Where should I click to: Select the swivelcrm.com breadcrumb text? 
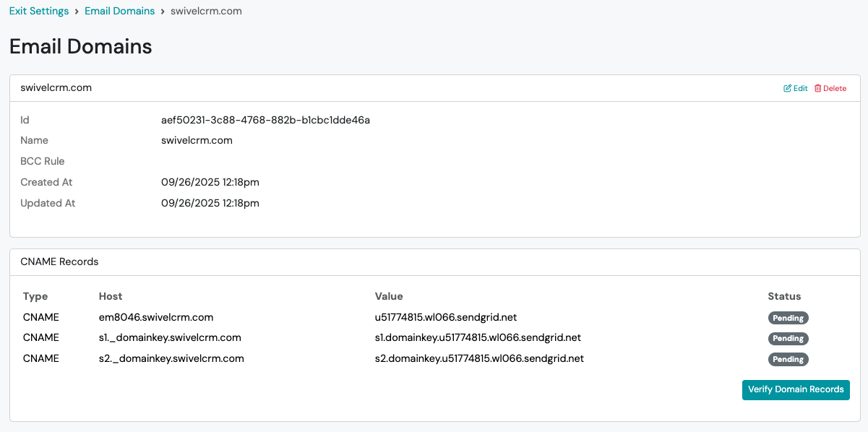point(206,11)
